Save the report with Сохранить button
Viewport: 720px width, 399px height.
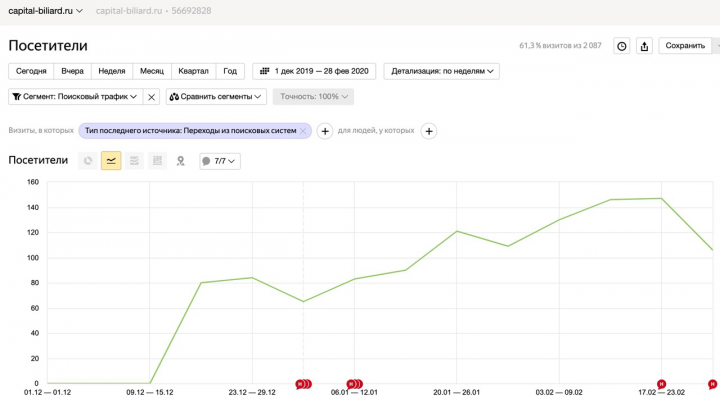pyautogui.click(x=685, y=46)
